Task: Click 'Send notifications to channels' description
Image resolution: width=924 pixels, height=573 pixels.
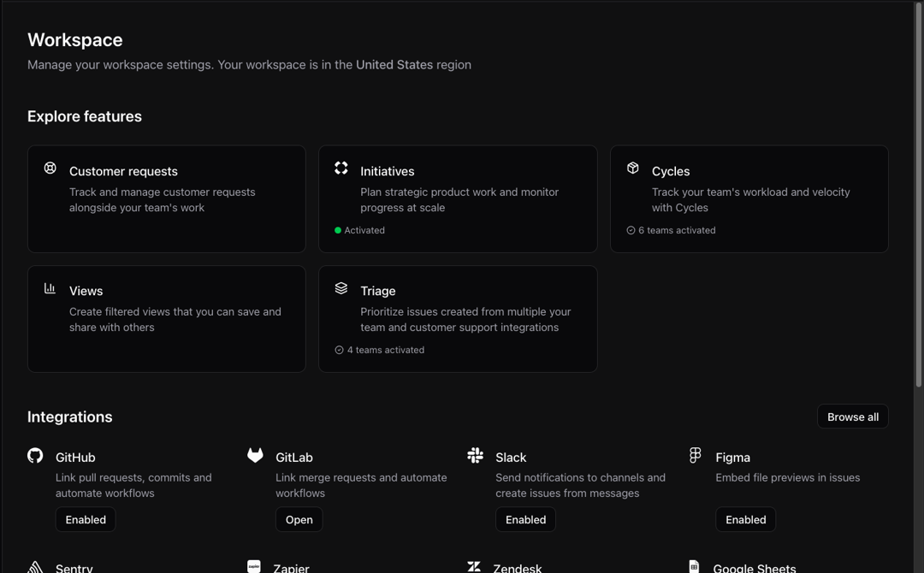Action: point(580,485)
